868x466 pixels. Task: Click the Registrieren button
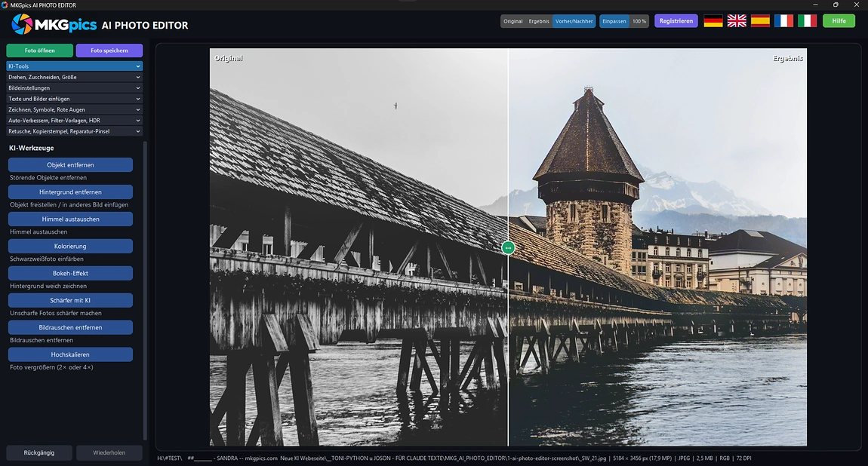pyautogui.click(x=676, y=21)
